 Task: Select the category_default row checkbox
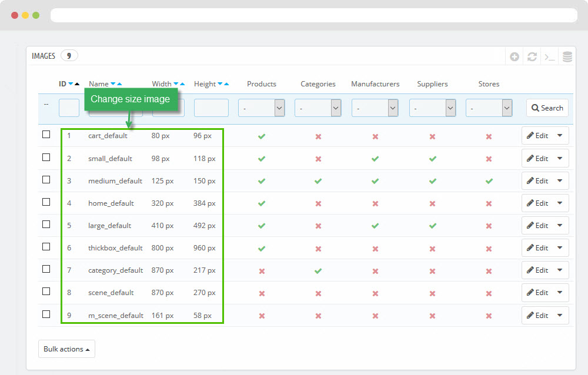click(x=46, y=269)
